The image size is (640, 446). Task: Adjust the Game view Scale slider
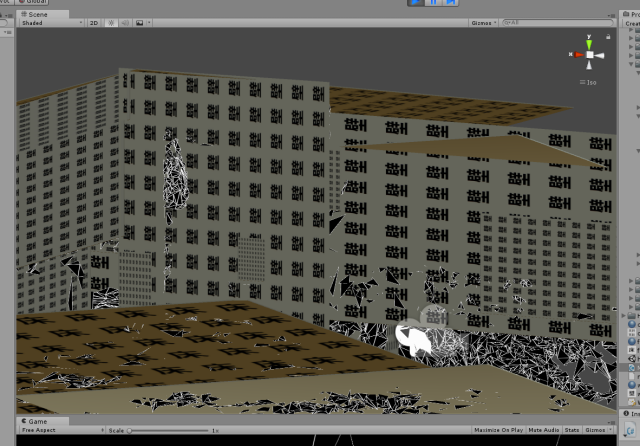tap(169, 430)
